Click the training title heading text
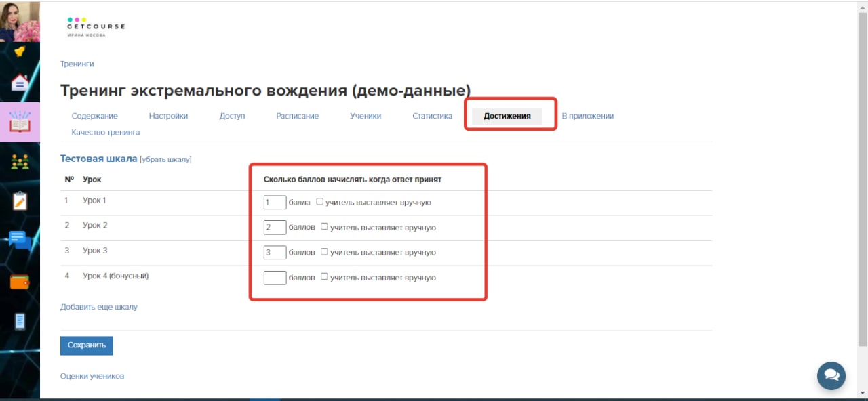868x401 pixels. pos(265,91)
